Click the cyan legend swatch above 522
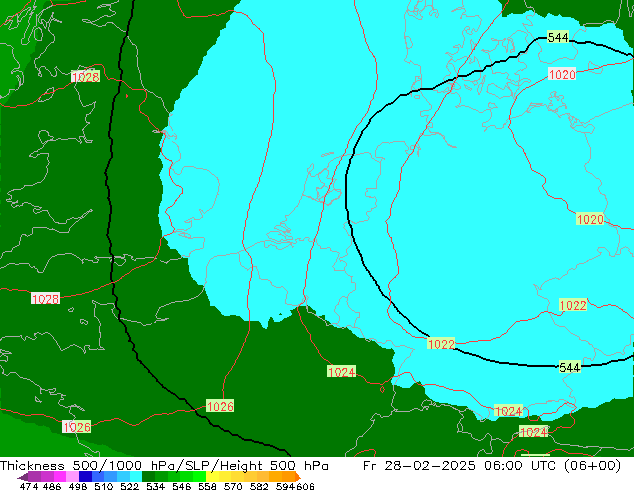This screenshot has height=490, width=634. (136, 476)
